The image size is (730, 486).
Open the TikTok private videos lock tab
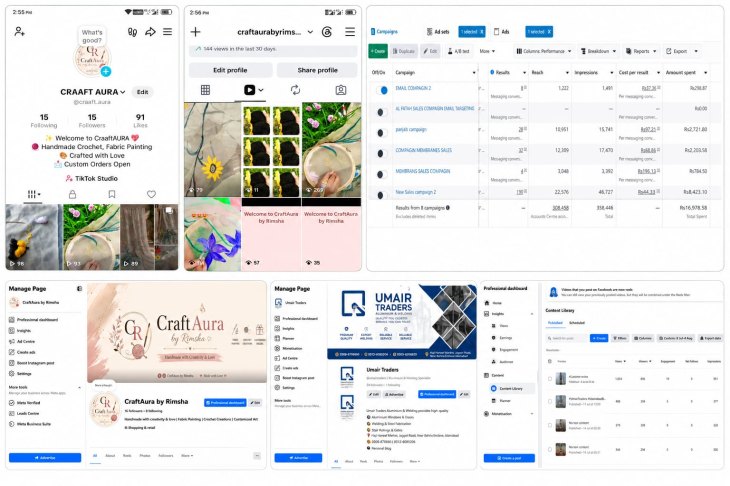click(x=72, y=194)
